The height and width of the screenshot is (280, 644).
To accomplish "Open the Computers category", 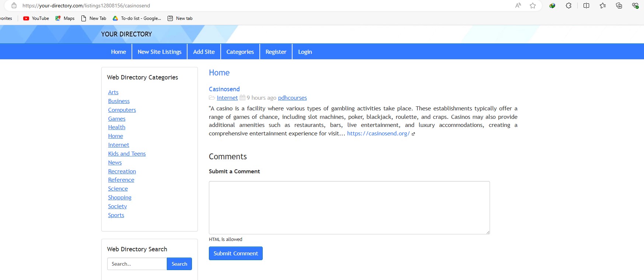I will pos(122,110).
